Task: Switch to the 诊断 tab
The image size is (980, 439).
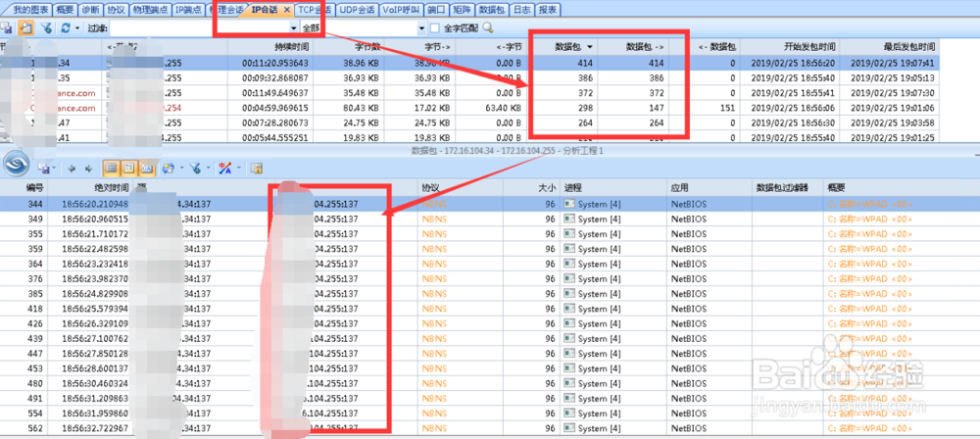Action: [90, 10]
